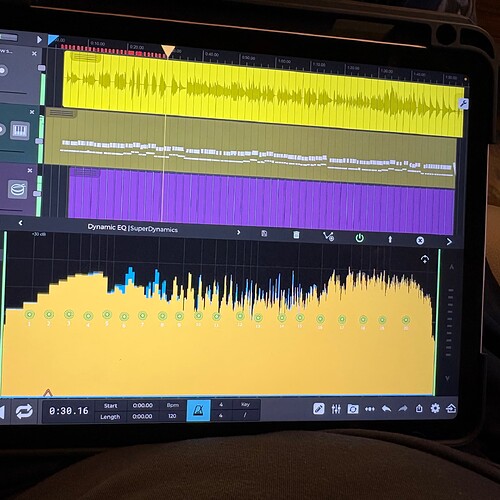The height and width of the screenshot is (500, 500).
Task: Go back with the left chevron
Action: click(x=21, y=223)
